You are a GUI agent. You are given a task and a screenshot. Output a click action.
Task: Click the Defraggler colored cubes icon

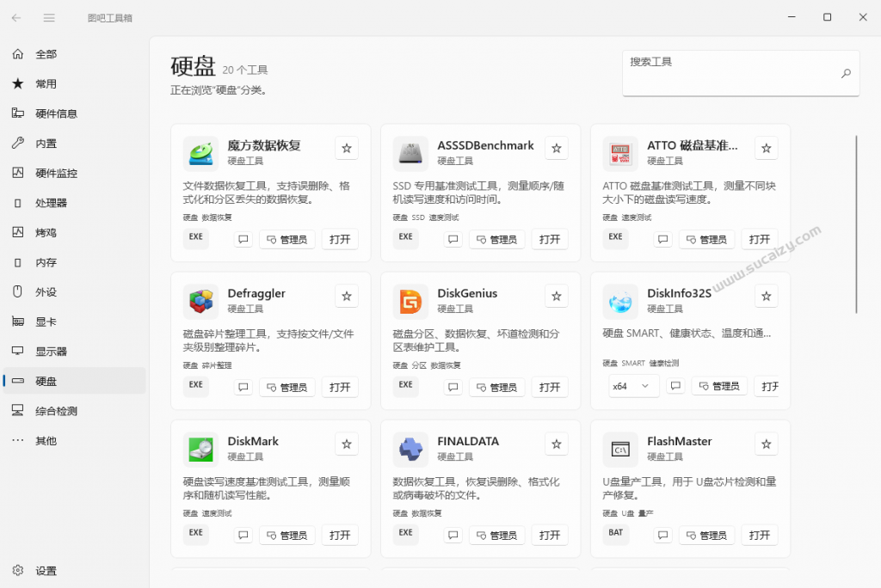[x=200, y=302]
